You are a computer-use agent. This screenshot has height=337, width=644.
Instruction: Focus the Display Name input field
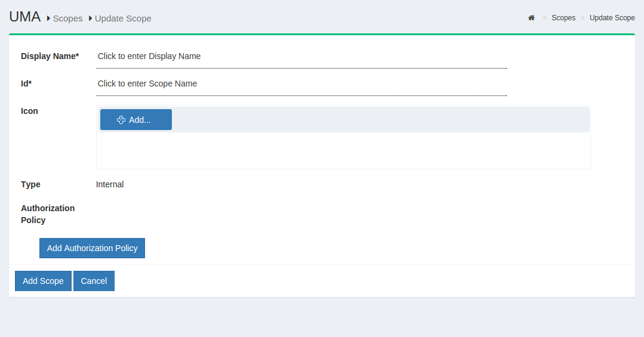301,57
